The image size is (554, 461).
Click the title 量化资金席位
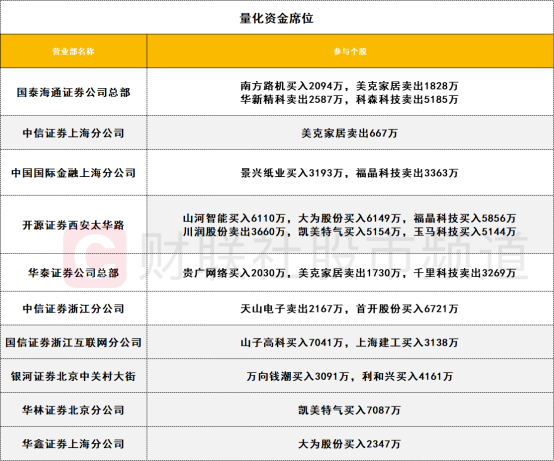[277, 18]
